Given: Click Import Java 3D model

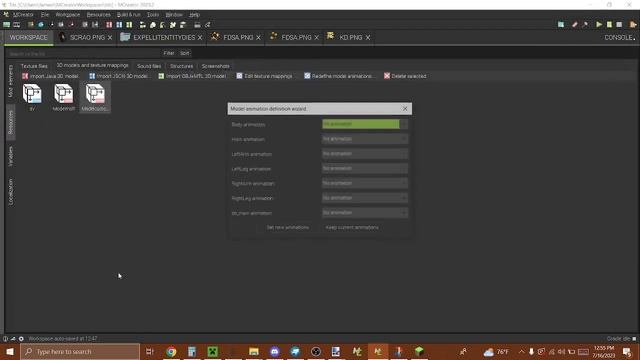Looking at the screenshot, I should point(50,76).
